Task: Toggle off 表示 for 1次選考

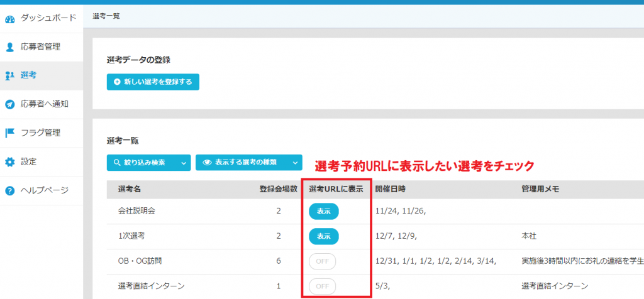Action: (323, 236)
